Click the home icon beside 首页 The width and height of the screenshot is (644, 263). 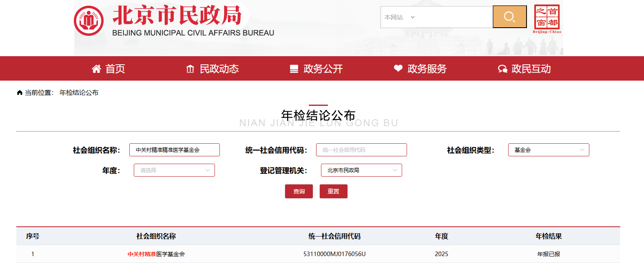tap(96, 69)
